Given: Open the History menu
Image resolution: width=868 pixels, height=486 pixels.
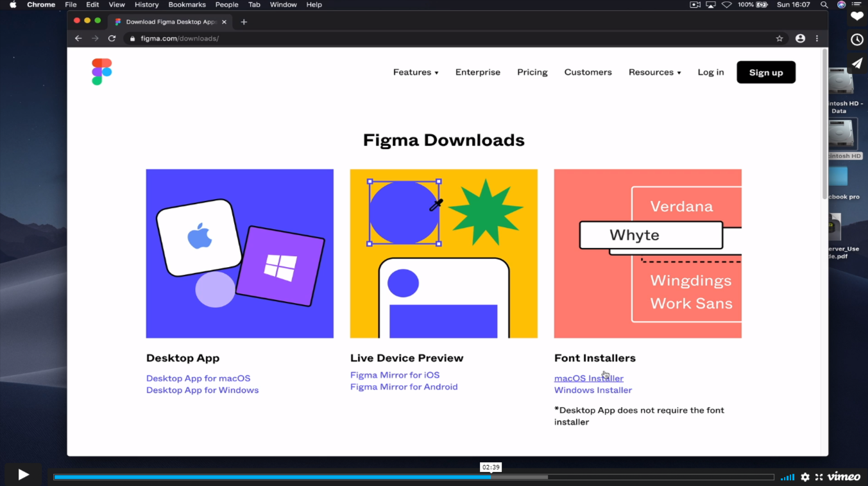Looking at the screenshot, I should click(146, 4).
